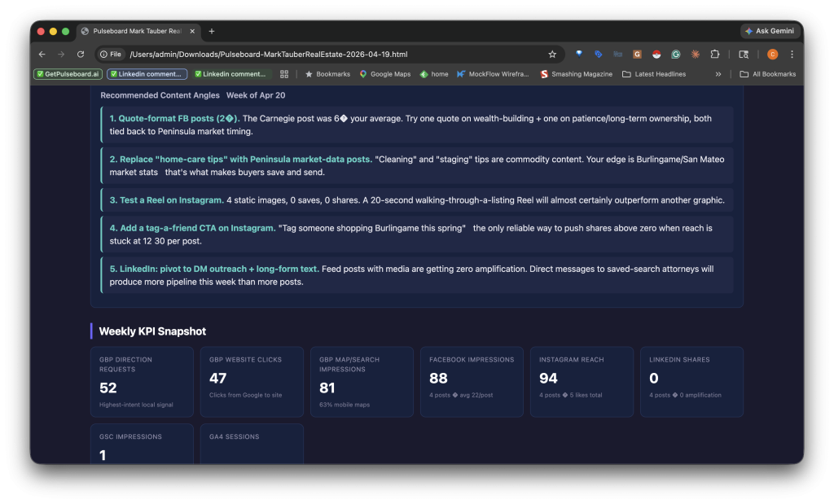Select the Replace home-care tips recommendation
The image size is (834, 504).
[416, 165]
